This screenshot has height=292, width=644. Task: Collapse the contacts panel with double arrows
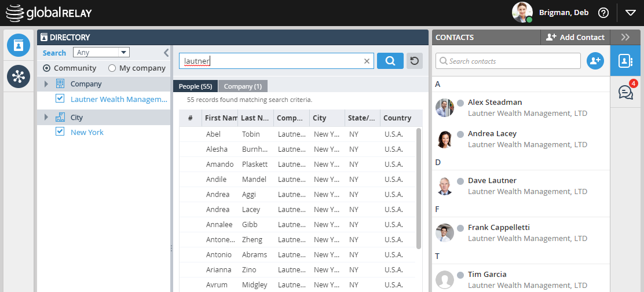pyautogui.click(x=625, y=37)
